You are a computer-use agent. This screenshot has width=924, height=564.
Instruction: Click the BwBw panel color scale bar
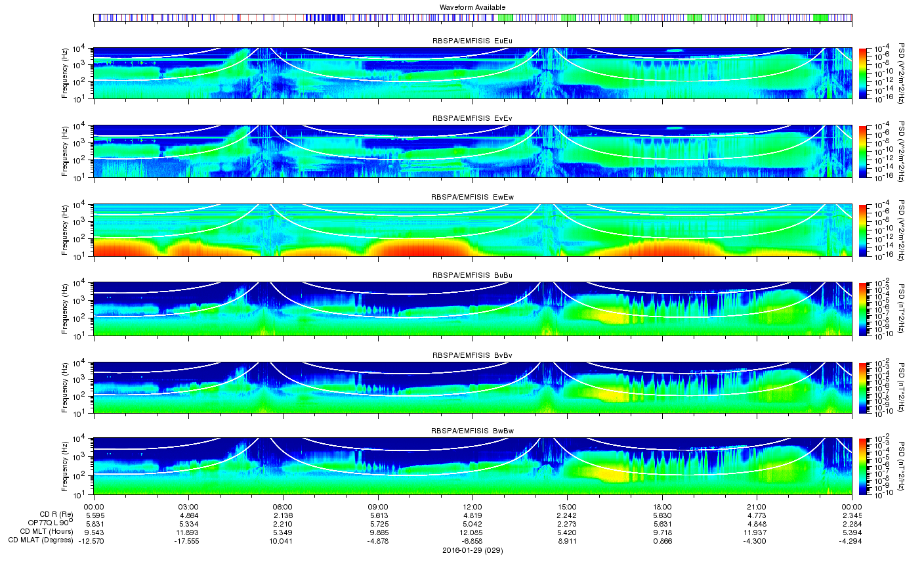point(864,466)
